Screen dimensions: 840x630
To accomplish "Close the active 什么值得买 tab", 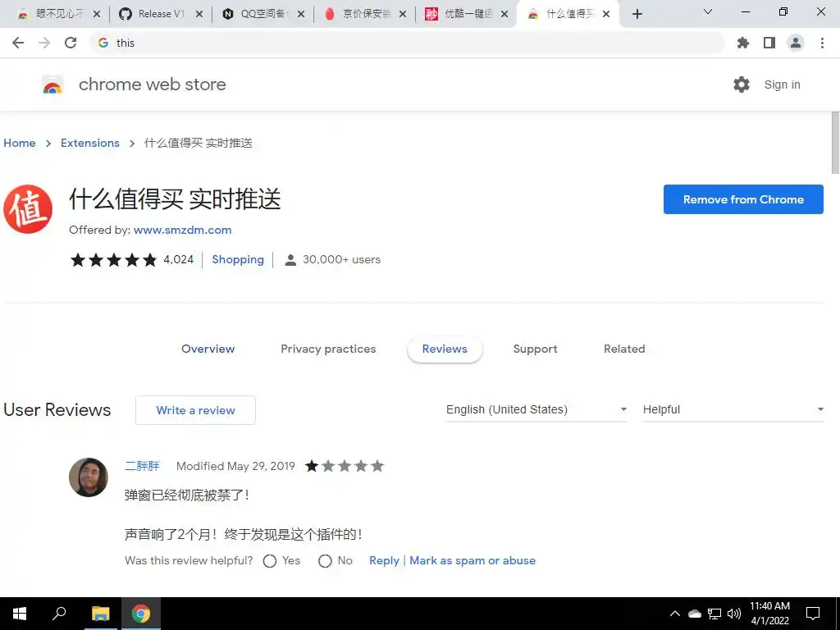I will [x=606, y=15].
